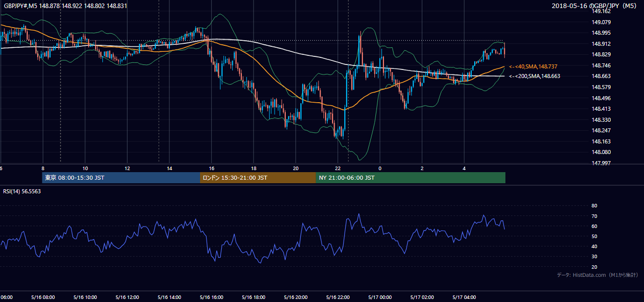This screenshot has height=302, width=644.
Task: Click the hour label 16 under price chart
Action: tap(212, 169)
